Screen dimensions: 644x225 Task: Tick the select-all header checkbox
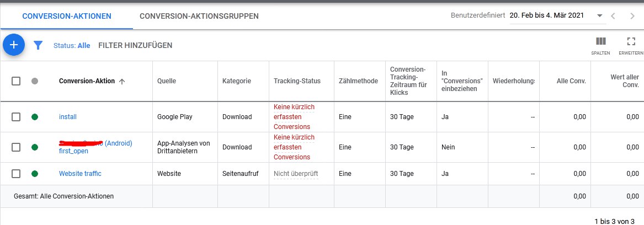(16, 81)
